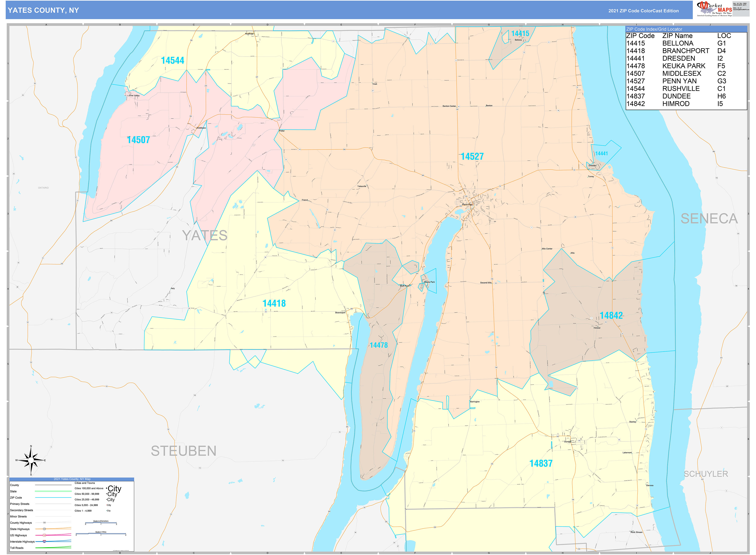This screenshot has height=555, width=756.
Task: Click 'Cities 100,000 and Above' legend entry
Action: pyautogui.click(x=89, y=488)
